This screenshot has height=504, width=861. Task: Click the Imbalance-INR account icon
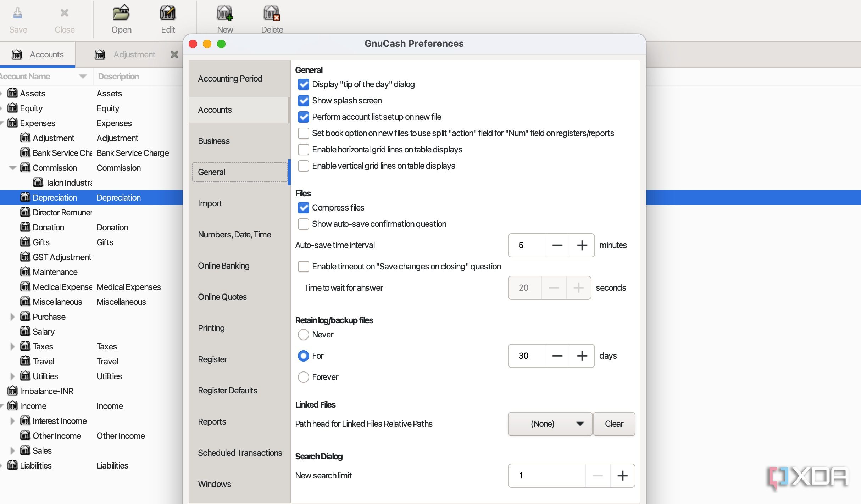tap(12, 391)
